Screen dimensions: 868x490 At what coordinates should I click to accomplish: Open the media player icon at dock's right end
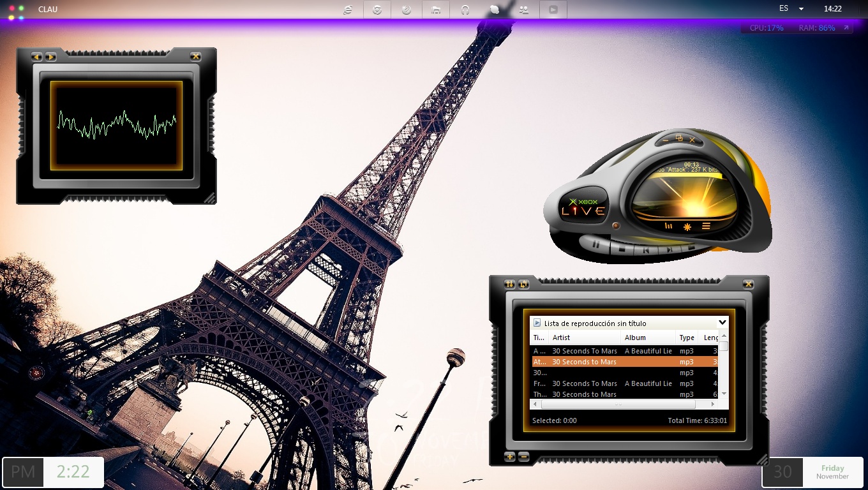(553, 10)
